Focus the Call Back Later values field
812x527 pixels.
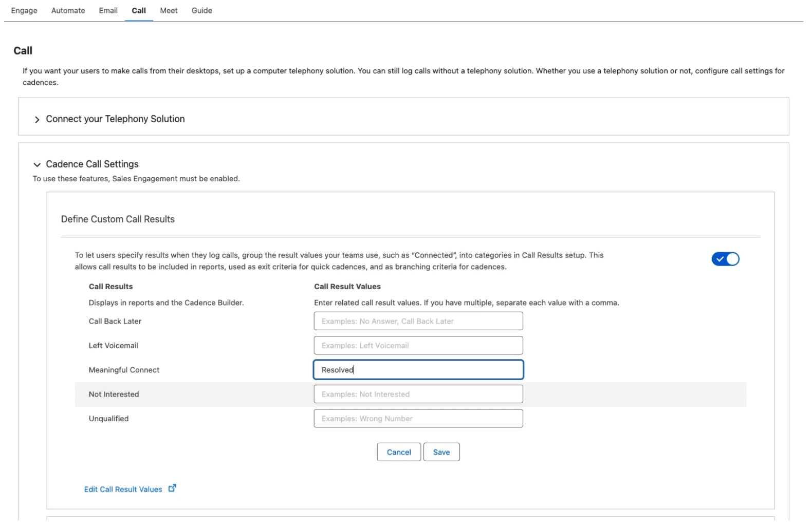pos(418,322)
